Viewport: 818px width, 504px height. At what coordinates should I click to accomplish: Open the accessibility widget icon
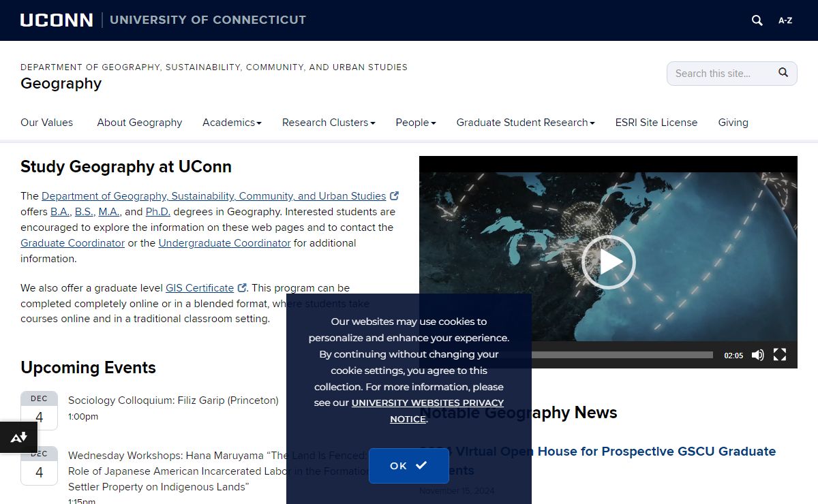tap(18, 437)
